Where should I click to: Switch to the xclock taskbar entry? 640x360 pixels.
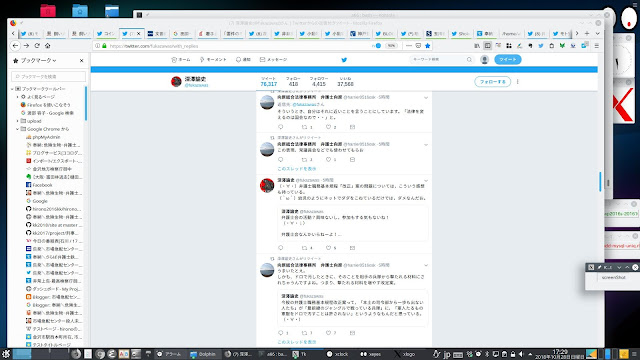(338, 354)
